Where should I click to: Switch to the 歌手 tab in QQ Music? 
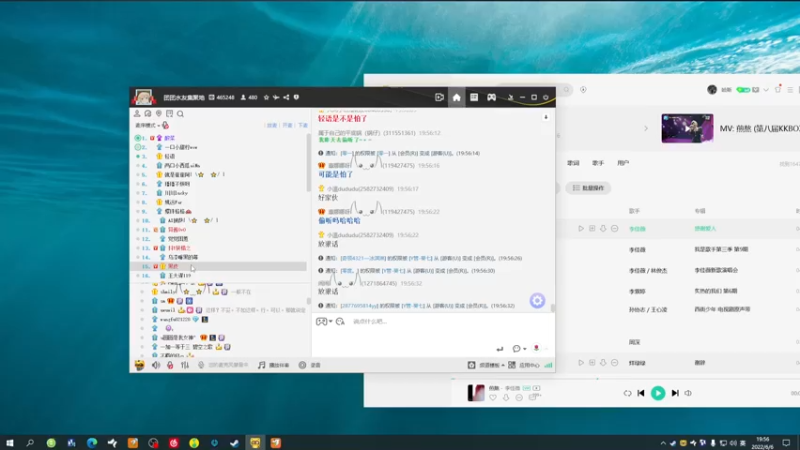pyautogui.click(x=598, y=163)
